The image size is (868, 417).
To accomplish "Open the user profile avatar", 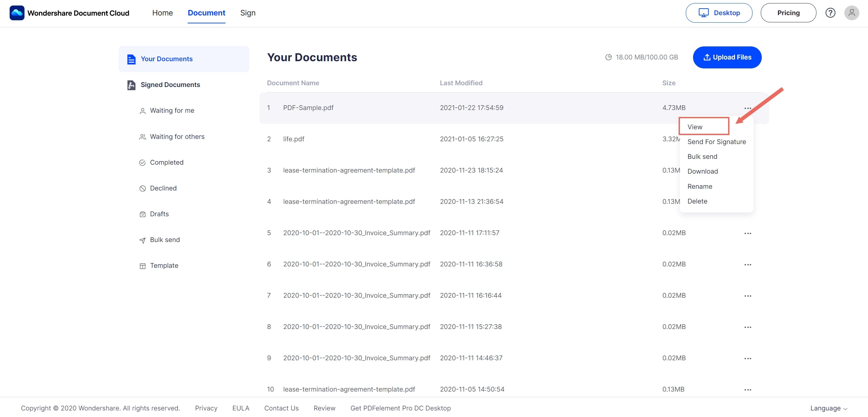I will tap(851, 13).
